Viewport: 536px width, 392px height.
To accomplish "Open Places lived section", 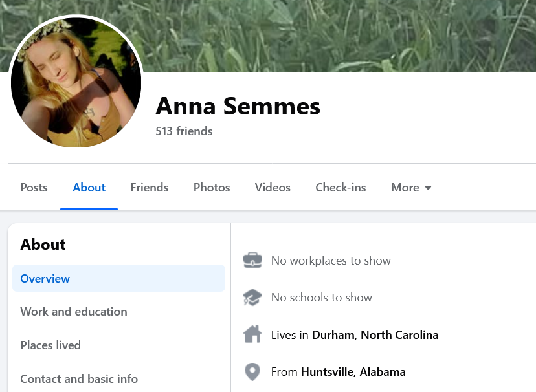I will 50,345.
